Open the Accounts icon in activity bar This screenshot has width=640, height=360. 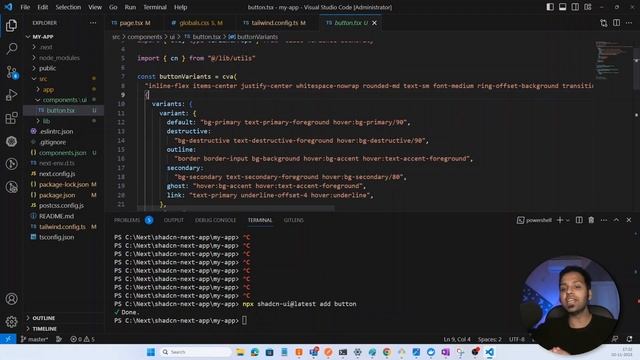(x=11, y=299)
